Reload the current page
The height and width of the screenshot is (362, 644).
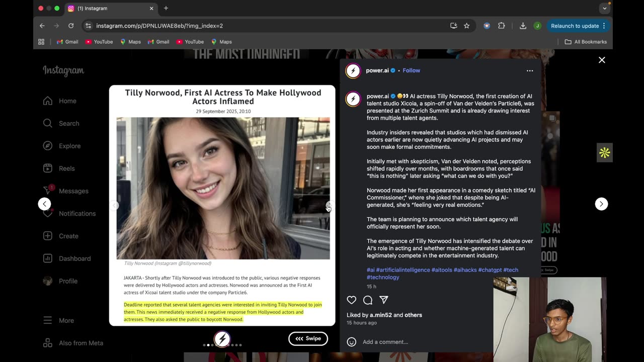click(71, 26)
